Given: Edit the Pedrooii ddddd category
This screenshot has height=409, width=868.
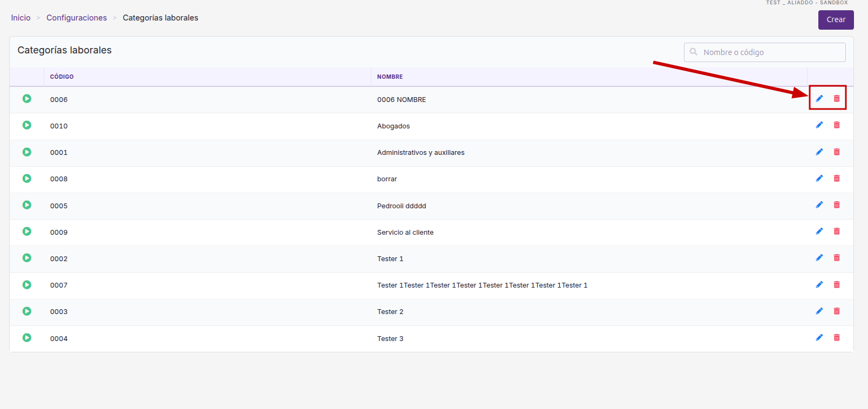Looking at the screenshot, I should (819, 204).
